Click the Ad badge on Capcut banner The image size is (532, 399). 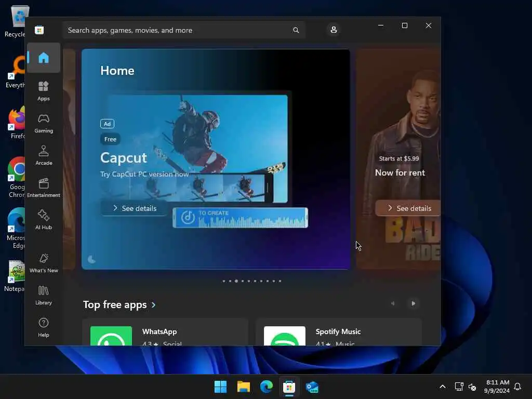click(107, 124)
